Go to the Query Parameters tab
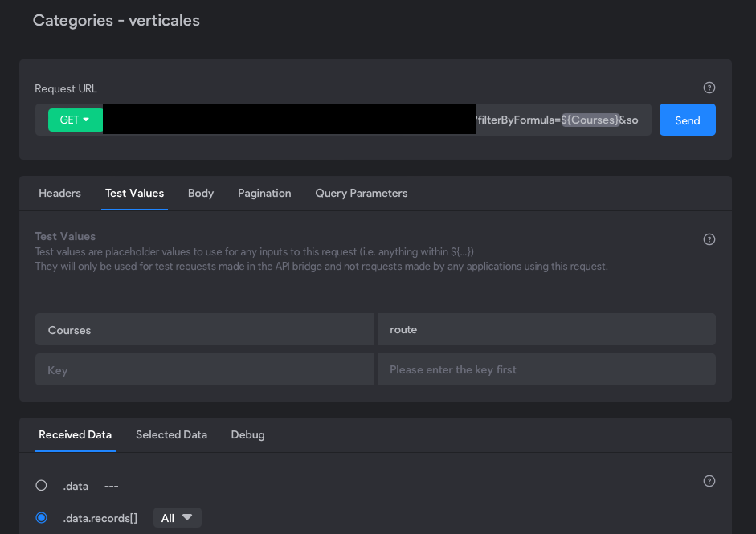The image size is (756, 534). tap(361, 194)
